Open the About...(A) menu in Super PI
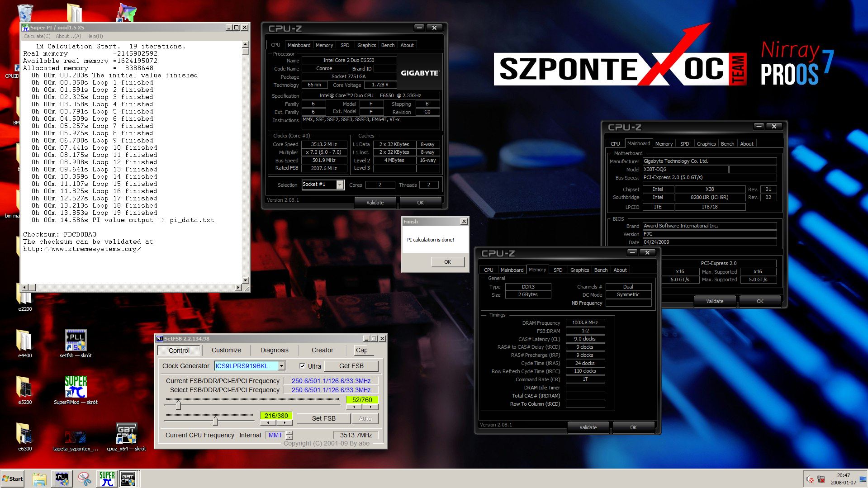Viewport: 868px width, 488px height. (x=68, y=36)
